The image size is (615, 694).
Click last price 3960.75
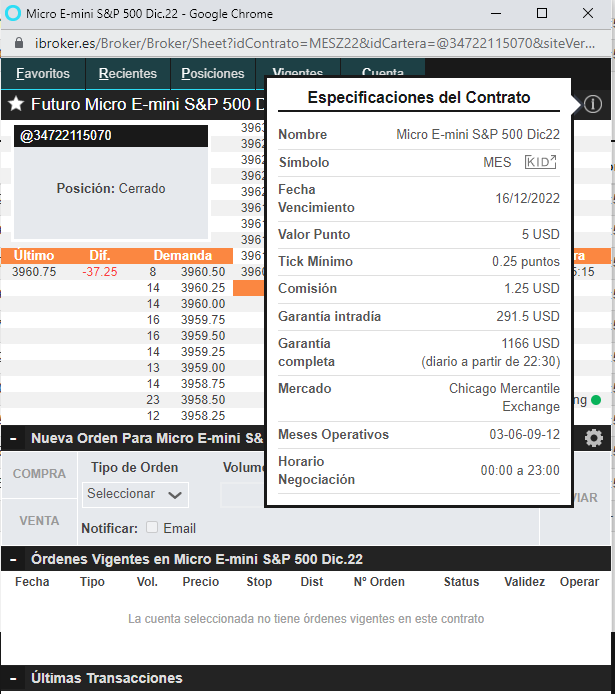point(34,272)
